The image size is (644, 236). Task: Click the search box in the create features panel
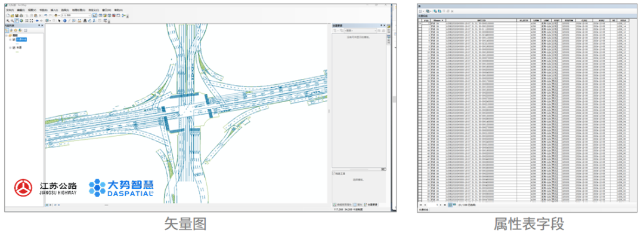pyautogui.click(x=360, y=30)
